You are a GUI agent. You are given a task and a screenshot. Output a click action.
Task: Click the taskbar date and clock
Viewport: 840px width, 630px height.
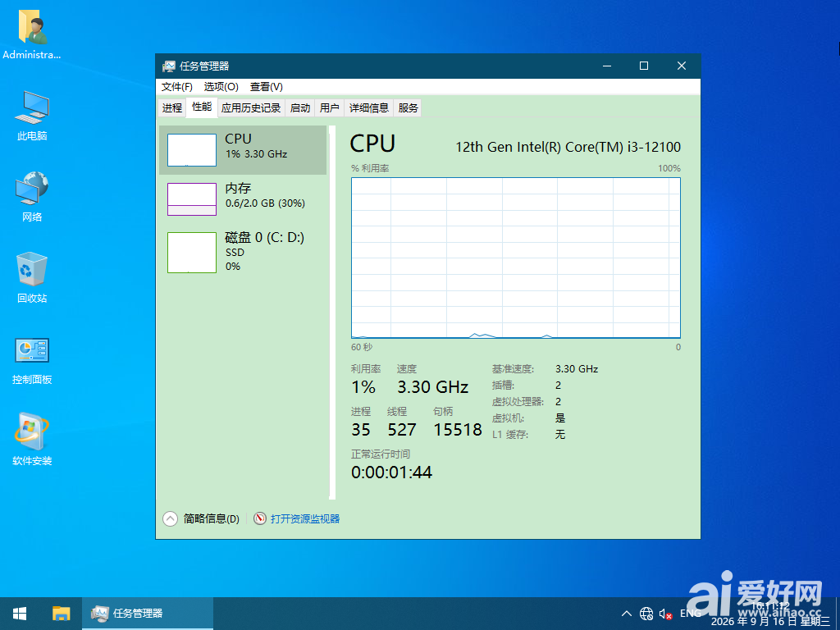coord(770,614)
